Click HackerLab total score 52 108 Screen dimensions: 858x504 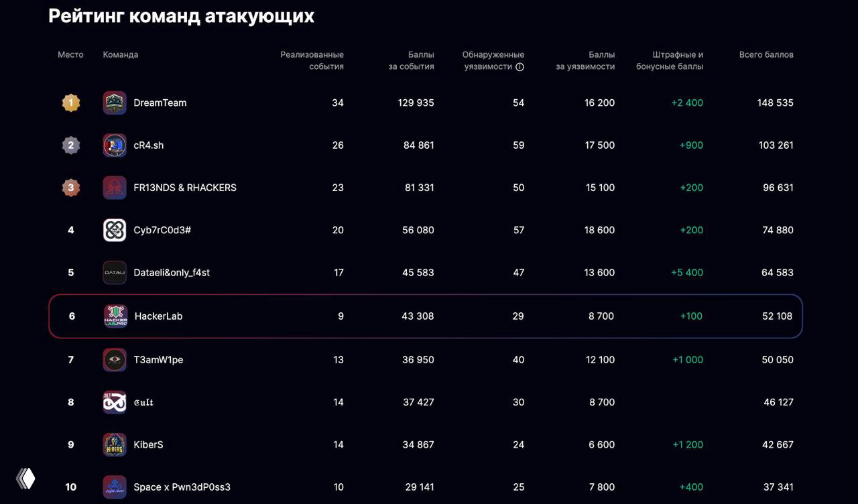[x=777, y=316]
